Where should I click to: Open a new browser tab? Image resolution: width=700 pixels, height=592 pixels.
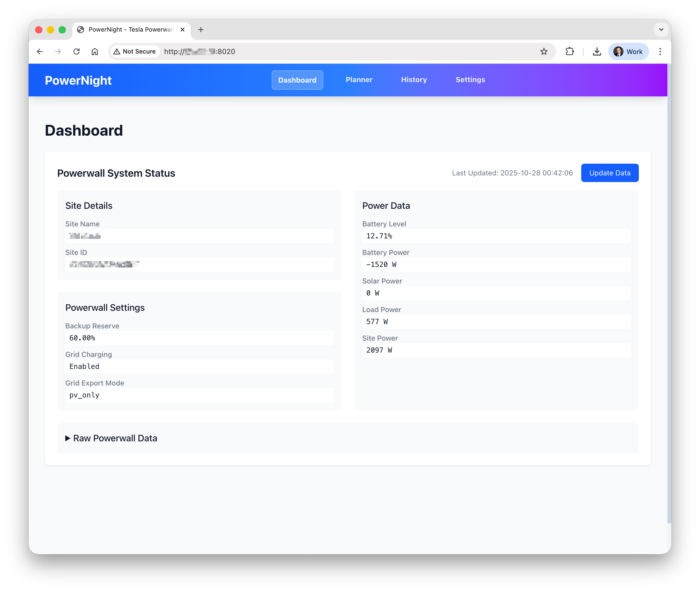pyautogui.click(x=201, y=30)
